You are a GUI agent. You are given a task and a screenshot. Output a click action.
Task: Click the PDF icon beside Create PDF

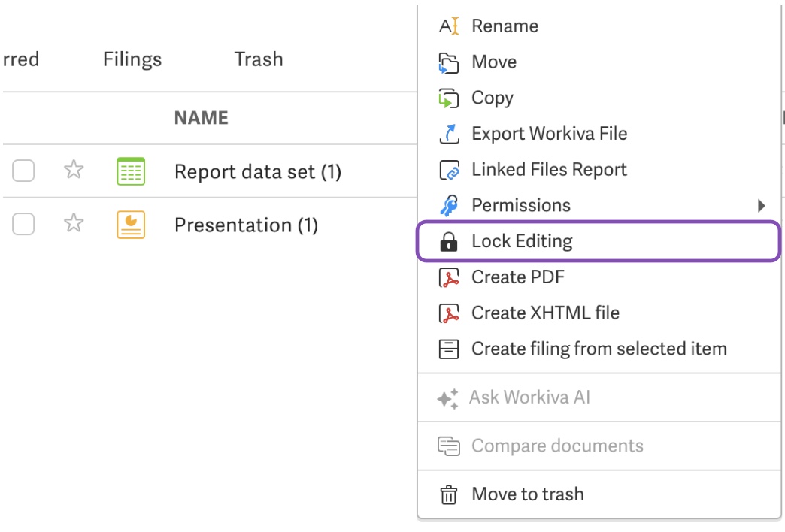coord(449,278)
